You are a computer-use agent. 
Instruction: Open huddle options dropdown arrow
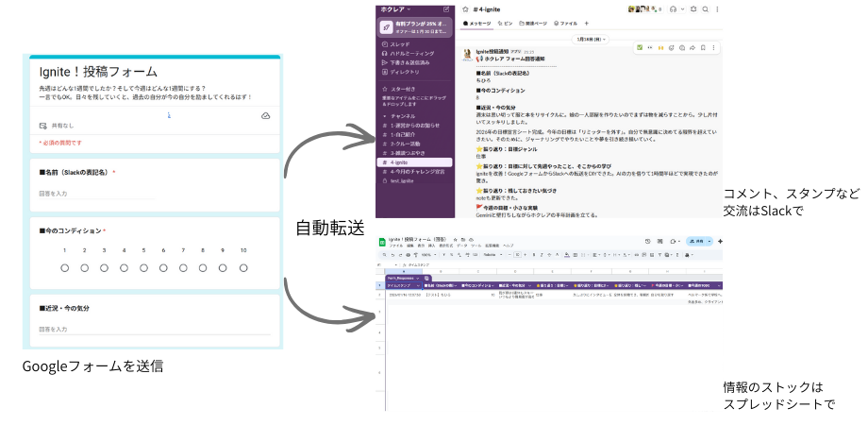682,9
